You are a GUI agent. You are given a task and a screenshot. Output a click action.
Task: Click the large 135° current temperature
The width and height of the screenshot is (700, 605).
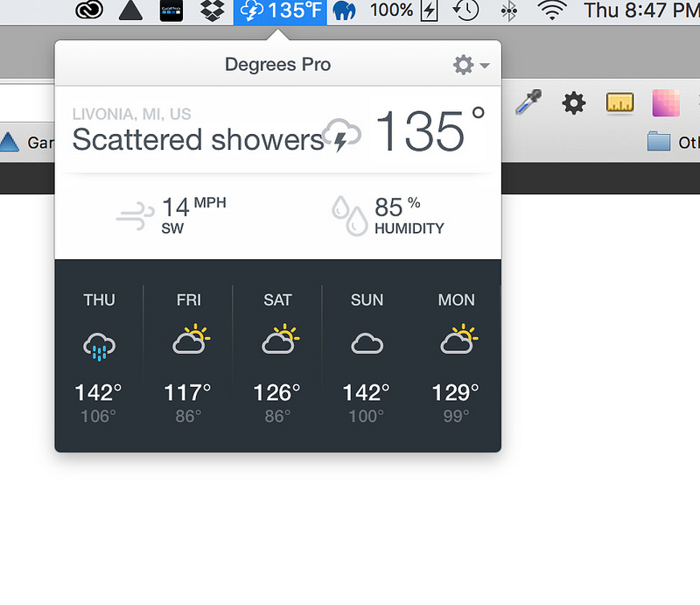tap(430, 131)
